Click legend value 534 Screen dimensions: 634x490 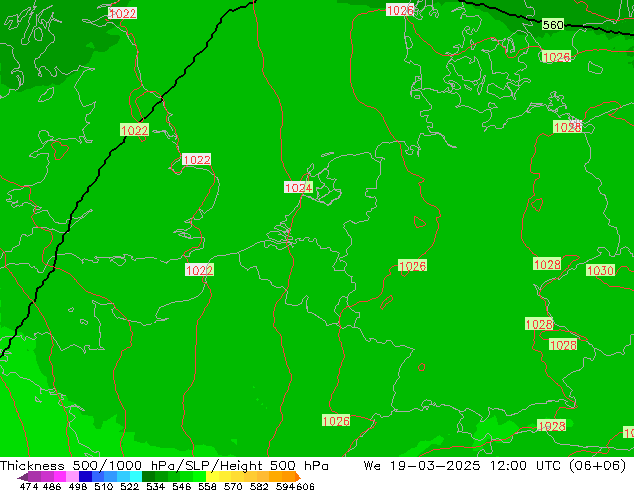click(x=155, y=486)
